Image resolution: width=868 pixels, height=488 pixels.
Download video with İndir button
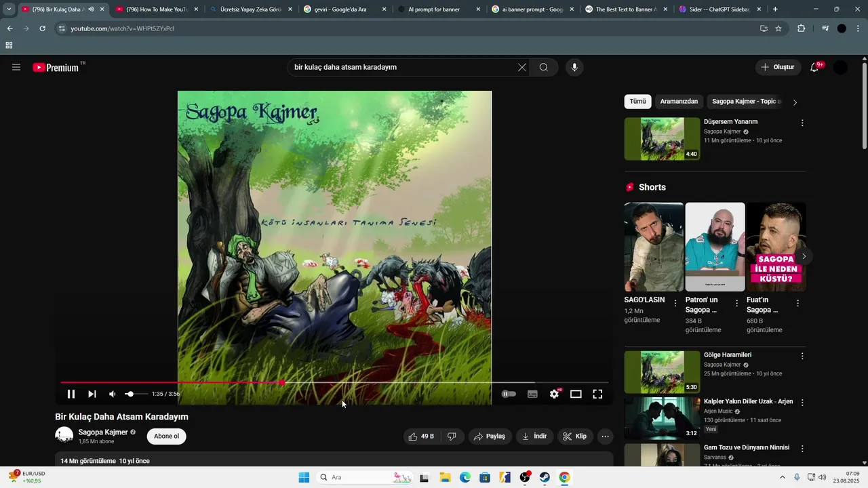coord(534,436)
